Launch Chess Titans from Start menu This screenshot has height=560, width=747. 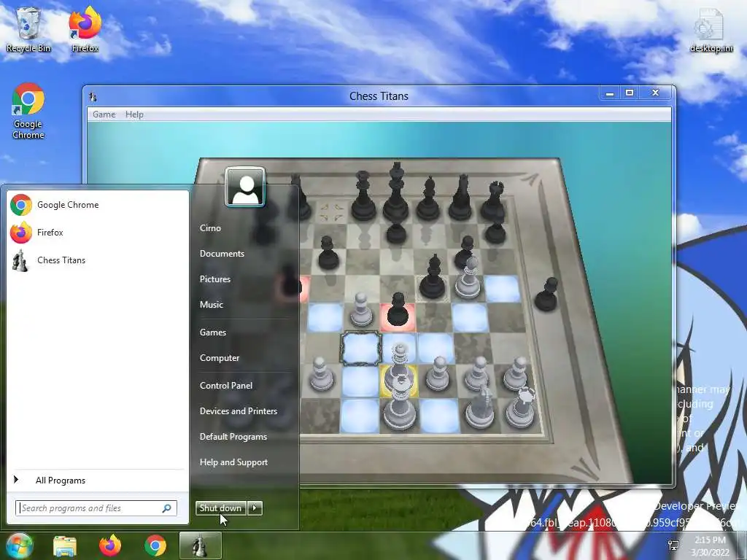coord(98,260)
